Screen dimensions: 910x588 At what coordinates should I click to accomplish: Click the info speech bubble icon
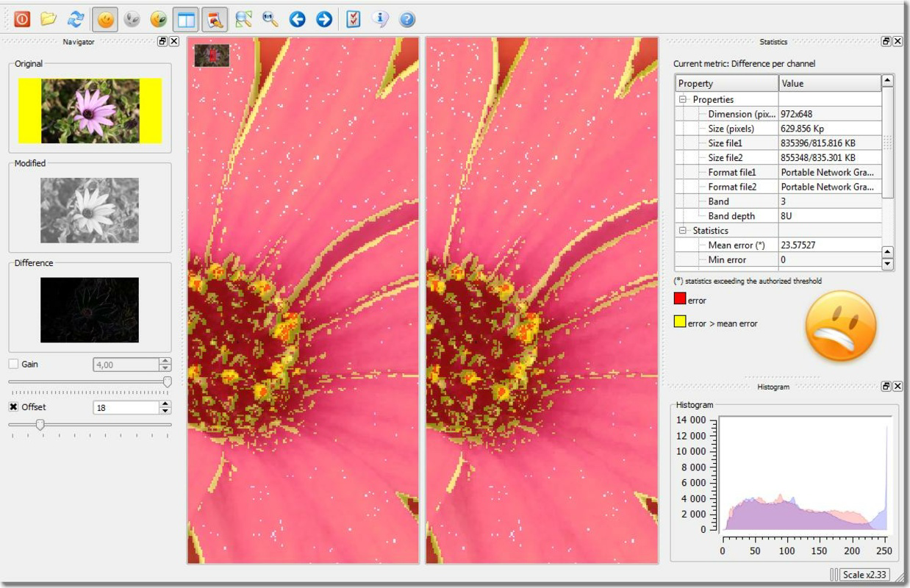pyautogui.click(x=380, y=19)
